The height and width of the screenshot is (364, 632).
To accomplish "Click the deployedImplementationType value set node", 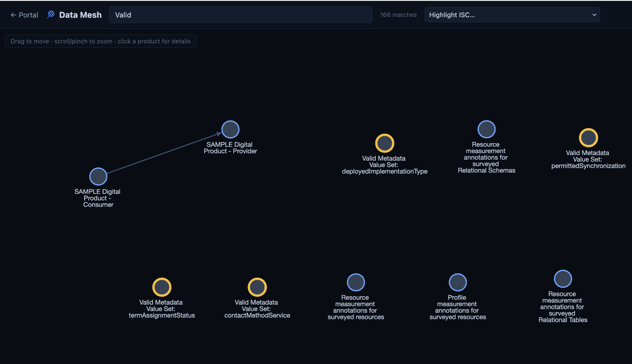I will (384, 143).
